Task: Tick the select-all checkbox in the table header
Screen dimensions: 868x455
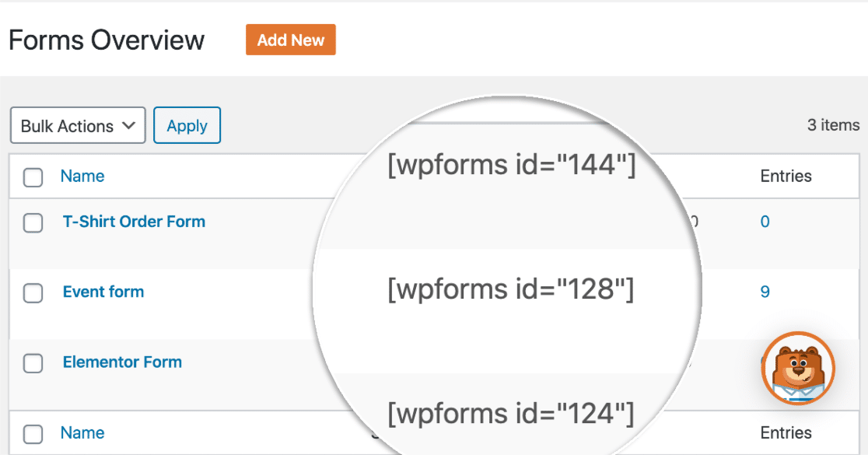Action: click(x=33, y=177)
